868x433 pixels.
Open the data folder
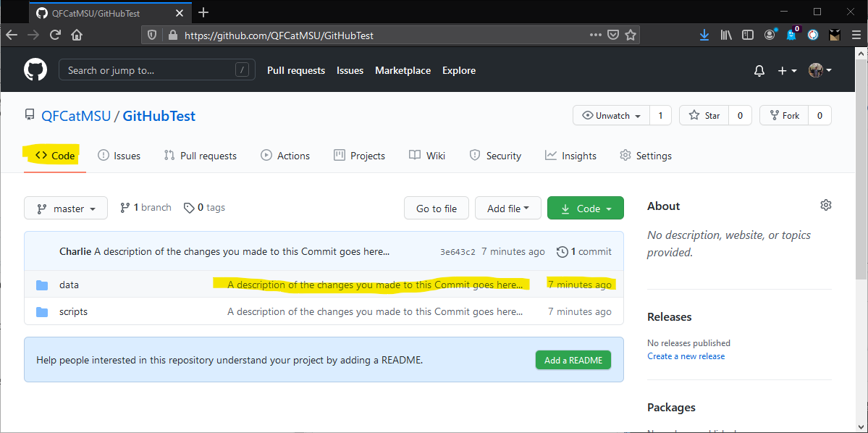[69, 285]
